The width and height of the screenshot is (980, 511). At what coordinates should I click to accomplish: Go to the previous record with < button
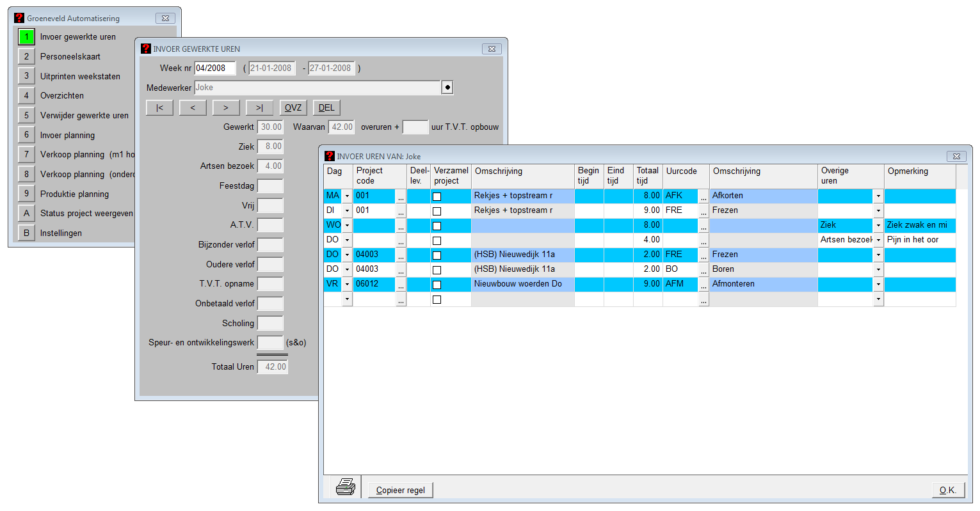(193, 107)
